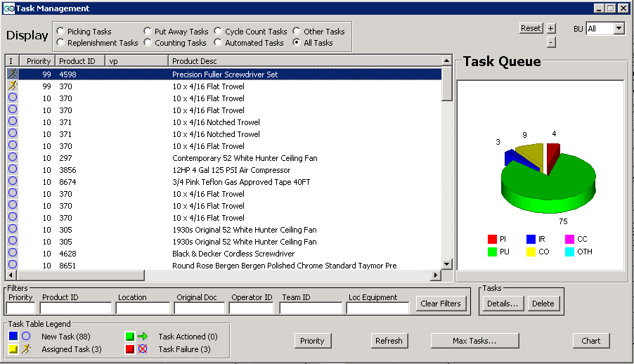
Task: Click the Task Actioned green arrow icon
Action: pyautogui.click(x=130, y=337)
